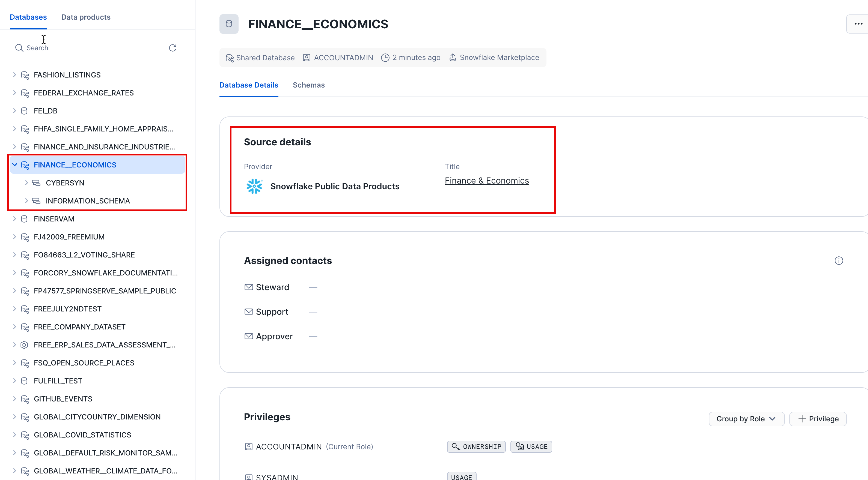Image resolution: width=868 pixels, height=480 pixels.
Task: Click the CYBERSYN schema icon
Action: (x=36, y=183)
